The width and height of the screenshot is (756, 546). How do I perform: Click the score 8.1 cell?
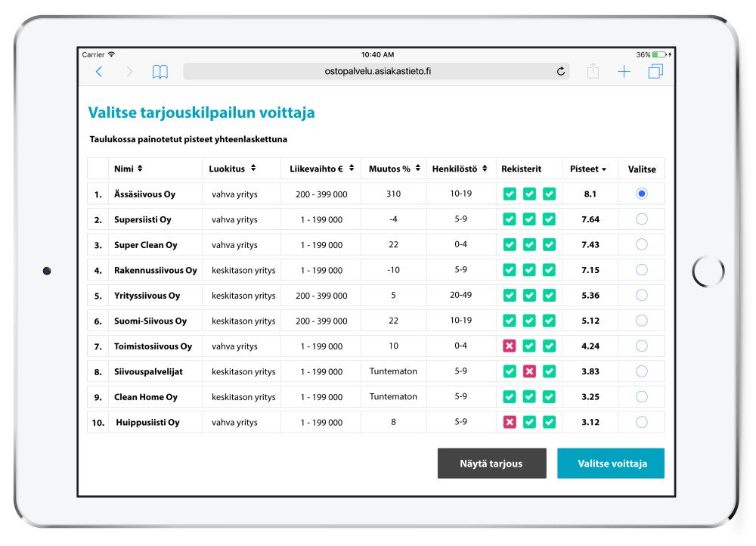point(590,194)
